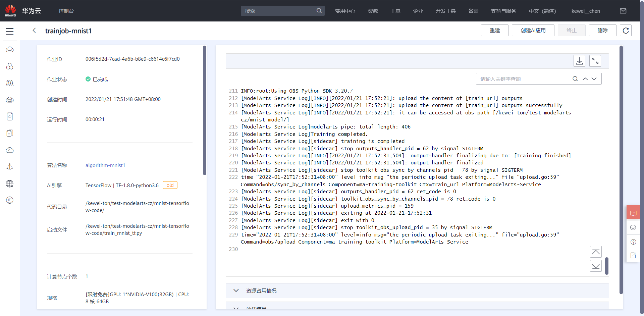Open the 企业 menu
This screenshot has width=644, height=316.
point(418,11)
